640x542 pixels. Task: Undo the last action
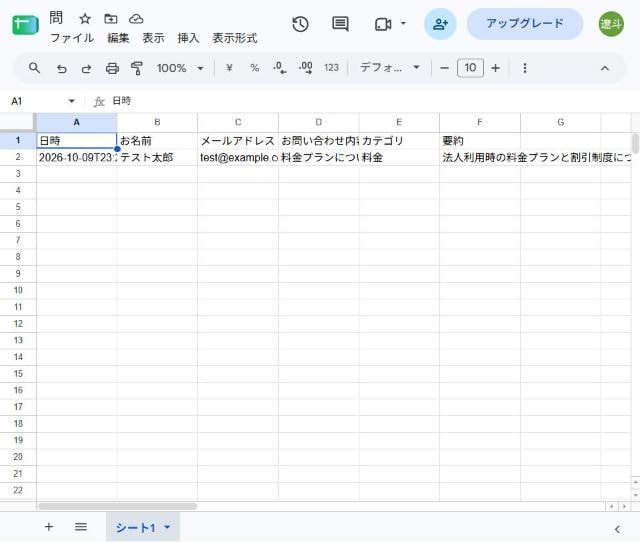coord(62,68)
